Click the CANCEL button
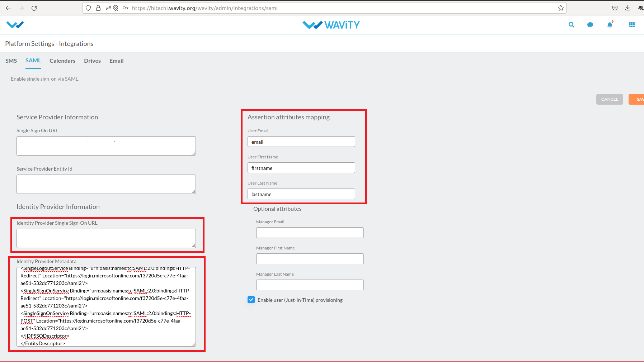Image resolution: width=644 pixels, height=362 pixels. click(610, 99)
